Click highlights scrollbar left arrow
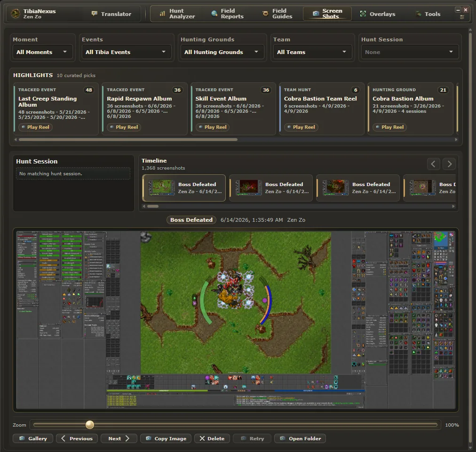Image resolution: width=476 pixels, height=452 pixels. pos(16,140)
